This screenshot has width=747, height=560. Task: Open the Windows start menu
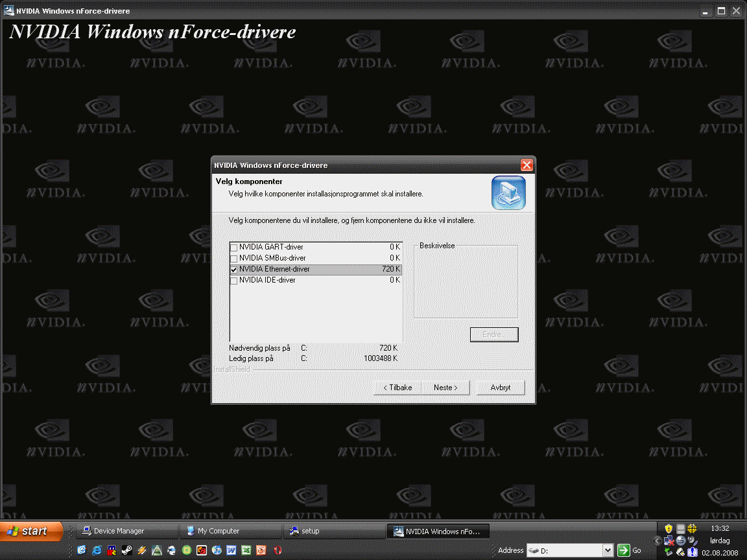point(31,531)
